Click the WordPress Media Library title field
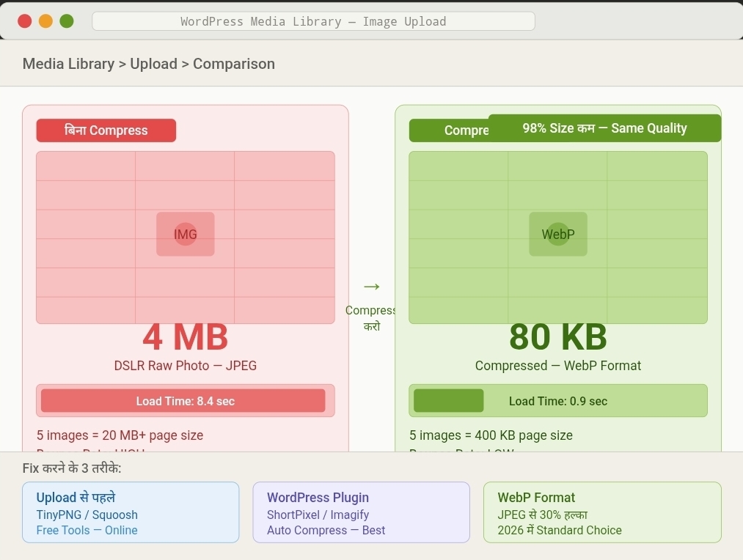Screen dimensions: 743x560 tap(313, 21)
